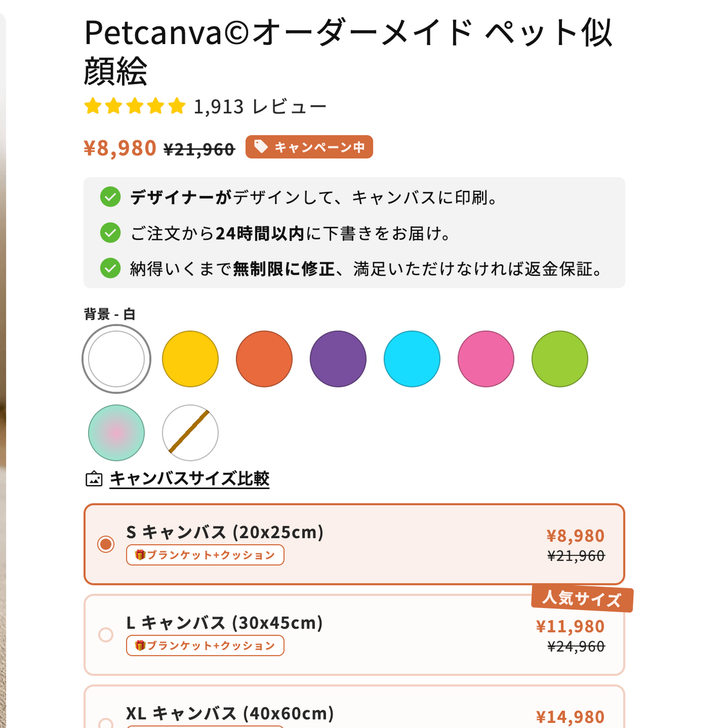The width and height of the screenshot is (728, 728).
Task: Select the L キャンバス (30x45cm) radio button
Action: click(x=106, y=635)
